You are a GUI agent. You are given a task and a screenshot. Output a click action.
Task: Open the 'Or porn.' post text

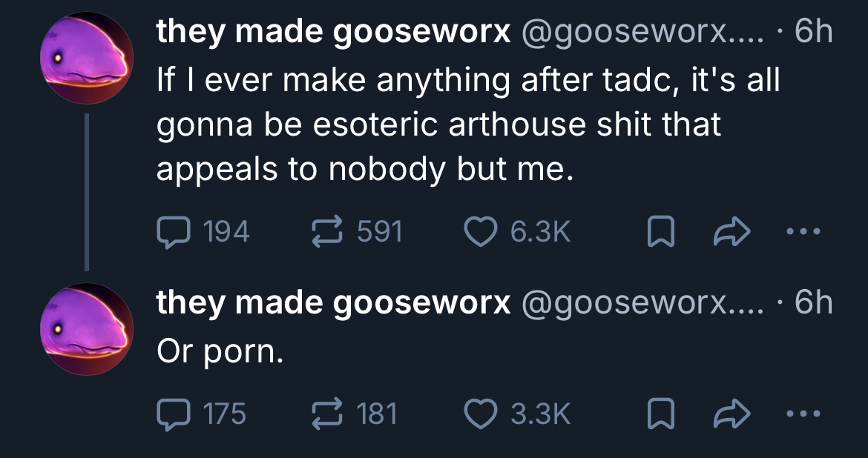click(220, 352)
